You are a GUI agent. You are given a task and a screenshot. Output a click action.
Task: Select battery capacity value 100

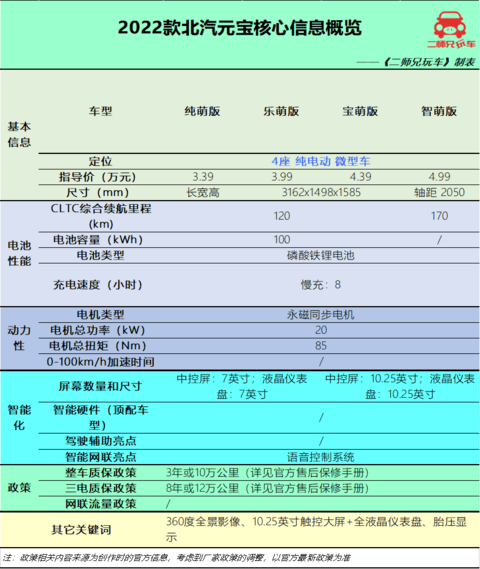[282, 240]
